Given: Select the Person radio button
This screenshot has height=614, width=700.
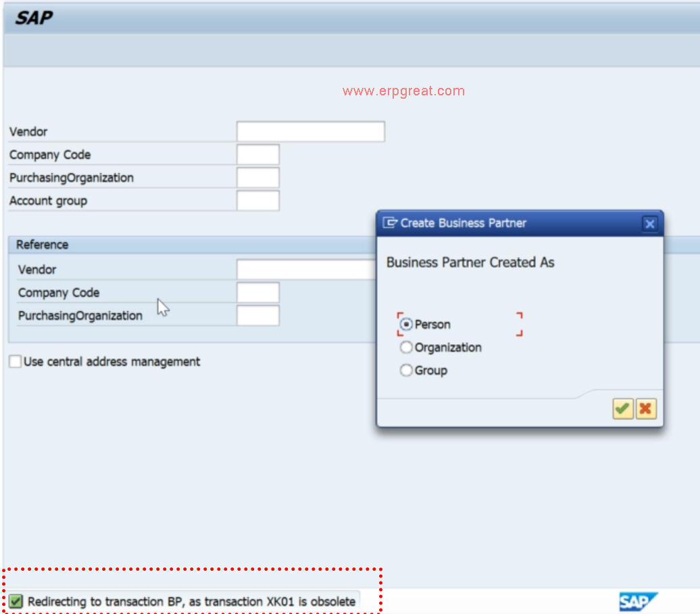Looking at the screenshot, I should pyautogui.click(x=406, y=324).
